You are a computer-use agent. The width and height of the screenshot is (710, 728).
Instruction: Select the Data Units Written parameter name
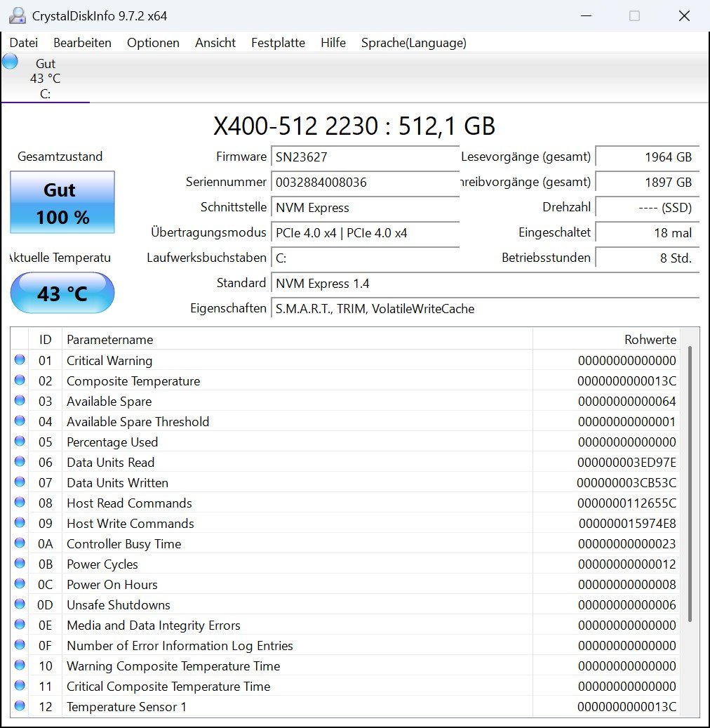pos(117,483)
